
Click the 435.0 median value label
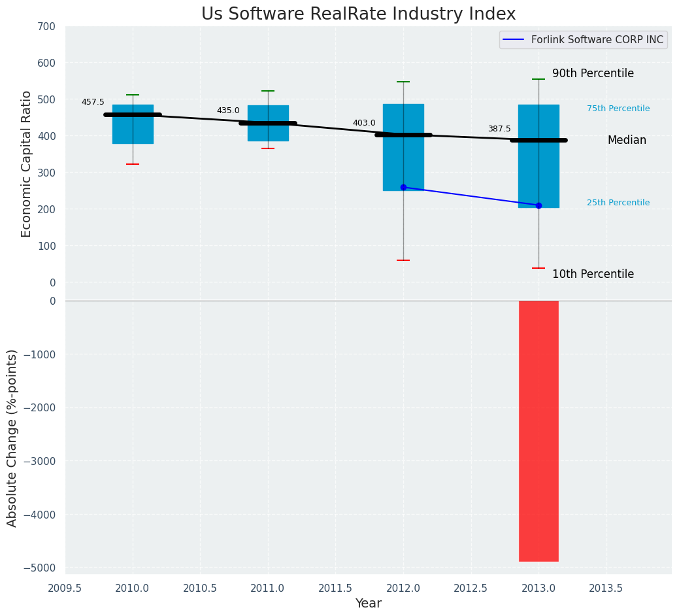pos(228,111)
